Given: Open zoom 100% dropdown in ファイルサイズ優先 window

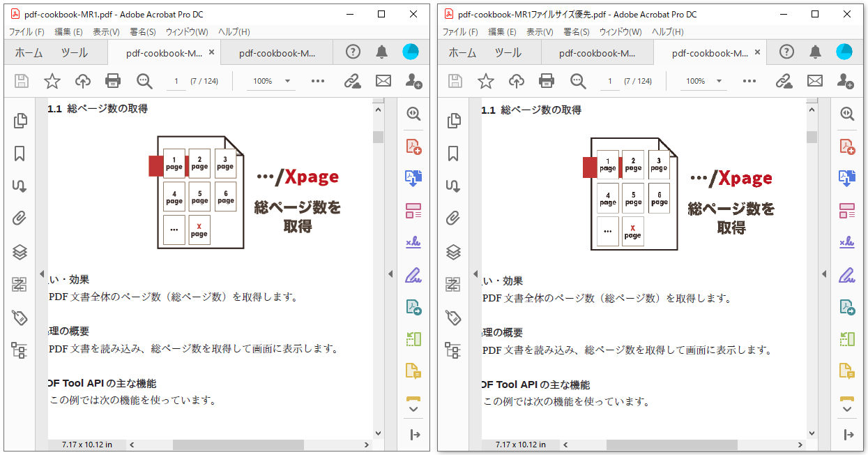Looking at the screenshot, I should 721,81.
